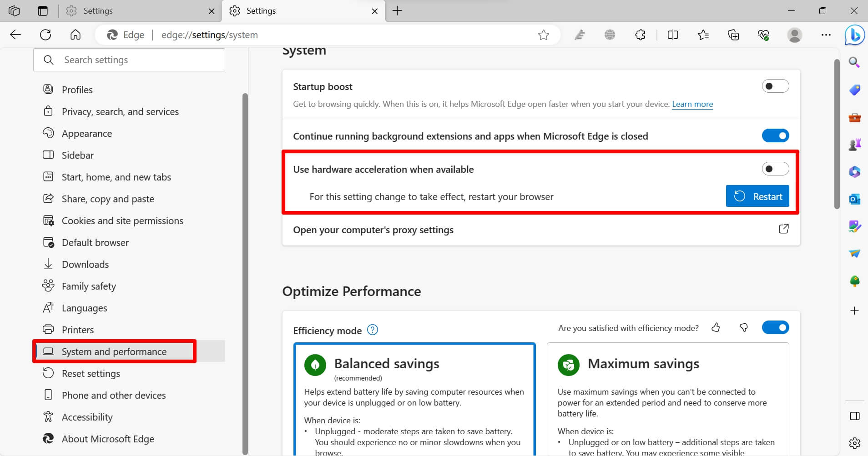This screenshot has height=456, width=868.
Task: Open Browser essentials from the toolbar
Action: click(764, 35)
